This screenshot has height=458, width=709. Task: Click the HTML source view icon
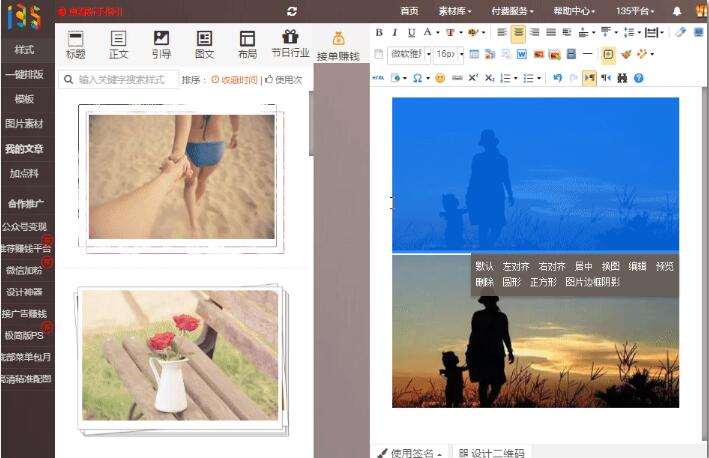click(x=378, y=78)
